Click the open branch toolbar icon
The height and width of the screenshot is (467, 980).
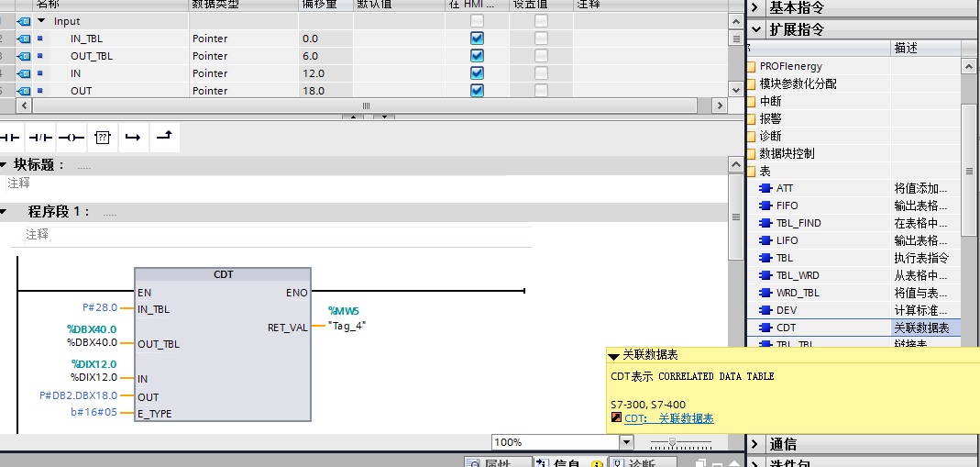coord(133,138)
